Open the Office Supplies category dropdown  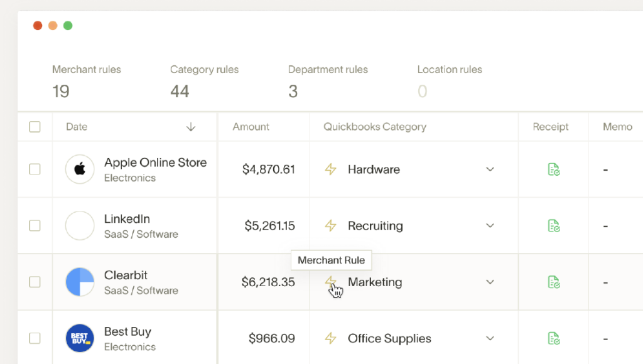coord(490,338)
